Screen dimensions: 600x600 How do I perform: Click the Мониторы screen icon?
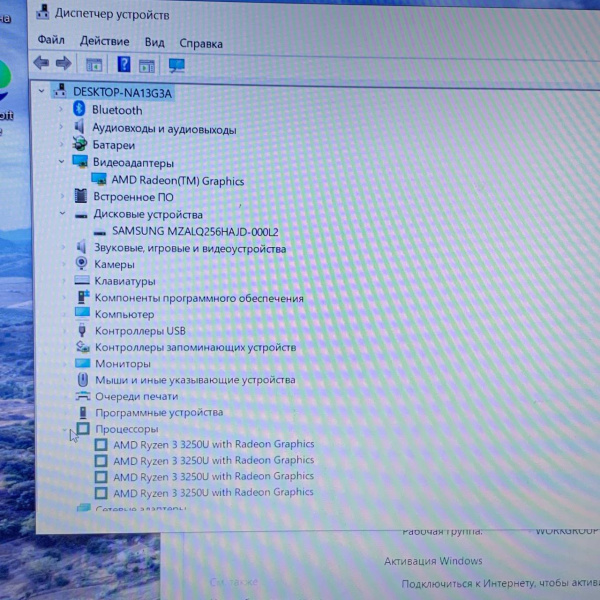coord(83,363)
